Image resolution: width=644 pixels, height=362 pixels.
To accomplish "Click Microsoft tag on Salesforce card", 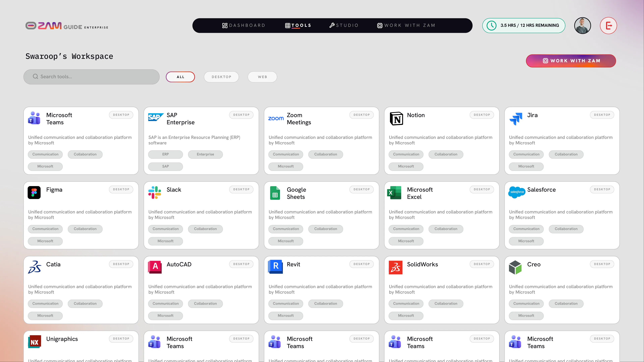I will tap(526, 241).
